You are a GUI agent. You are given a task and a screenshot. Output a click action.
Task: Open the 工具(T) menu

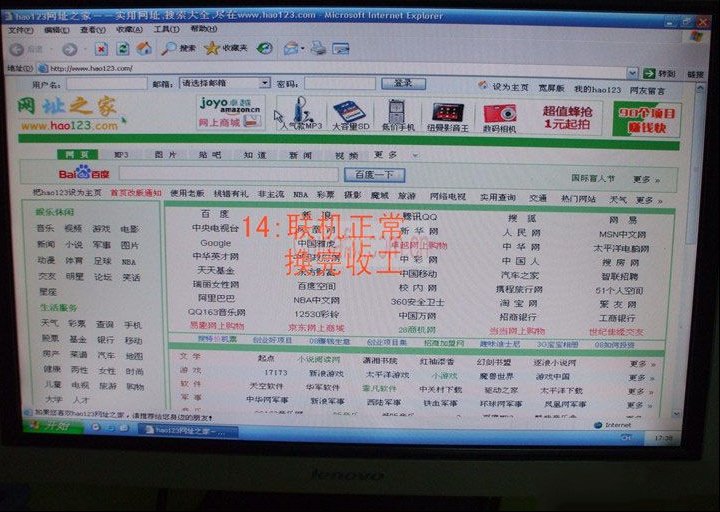tap(166, 29)
